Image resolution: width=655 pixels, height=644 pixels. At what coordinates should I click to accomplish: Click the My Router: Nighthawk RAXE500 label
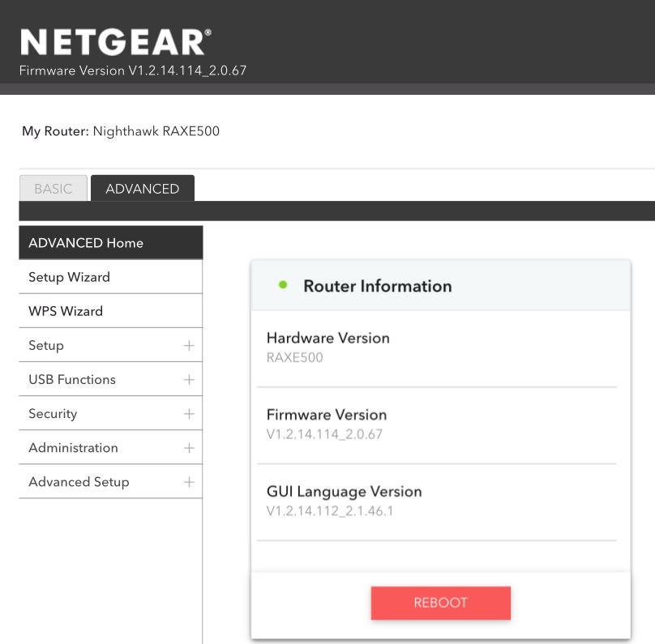tap(121, 131)
